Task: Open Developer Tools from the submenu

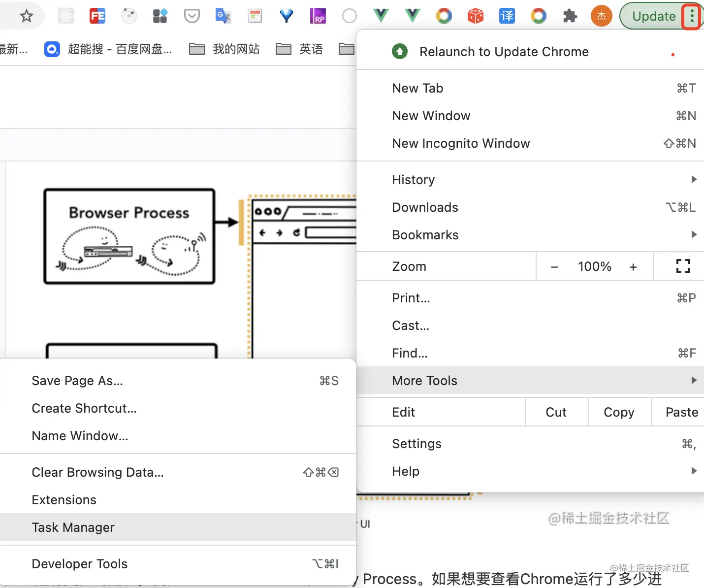Action: click(178, 564)
